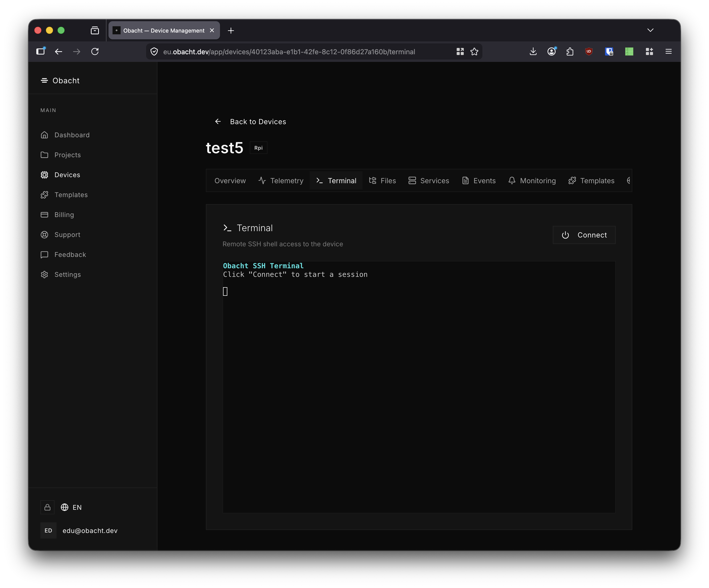Click the green extension icon
The height and width of the screenshot is (588, 709).
point(629,51)
